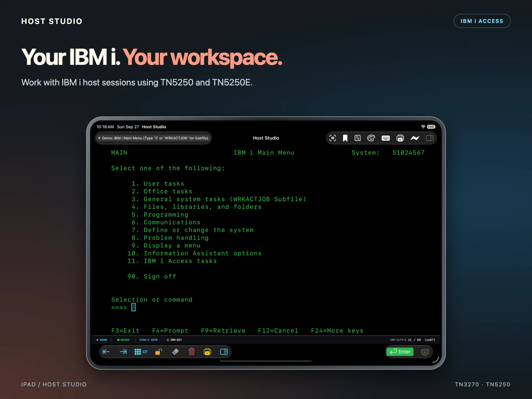The width and height of the screenshot is (532, 399).
Task: Click the back-tab left arrow icon
Action: (106, 352)
